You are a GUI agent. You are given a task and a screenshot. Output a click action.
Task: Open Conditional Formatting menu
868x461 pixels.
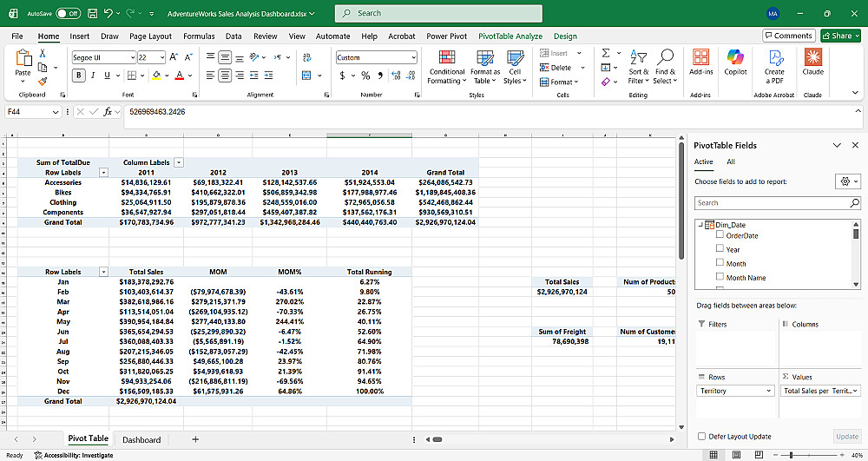tap(447, 67)
